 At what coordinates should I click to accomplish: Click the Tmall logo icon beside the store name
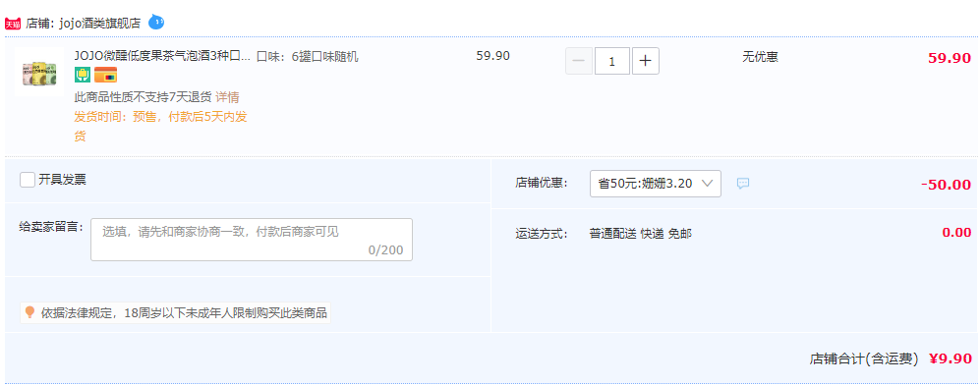[13, 24]
